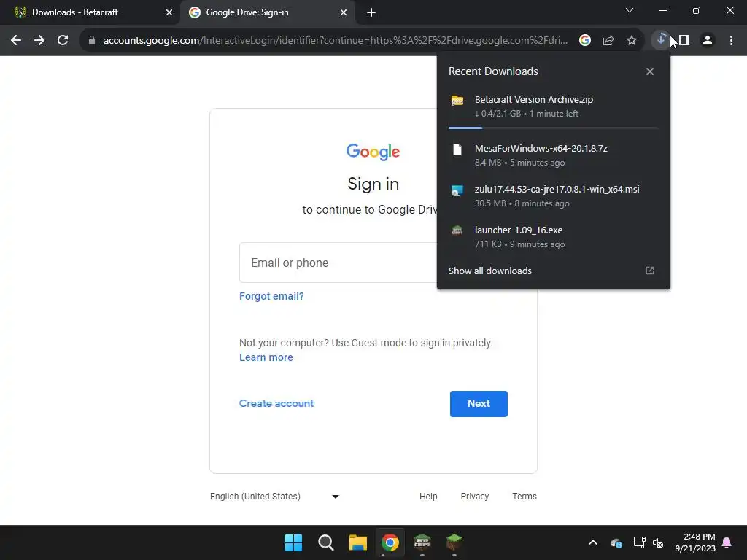
Task: Open the Help footer link
Action: [x=428, y=496]
